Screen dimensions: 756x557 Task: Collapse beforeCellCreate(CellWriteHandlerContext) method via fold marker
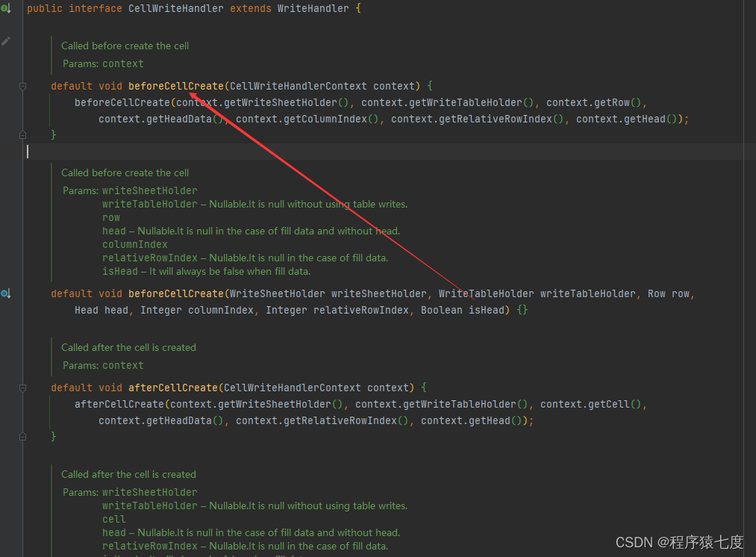pos(22,87)
